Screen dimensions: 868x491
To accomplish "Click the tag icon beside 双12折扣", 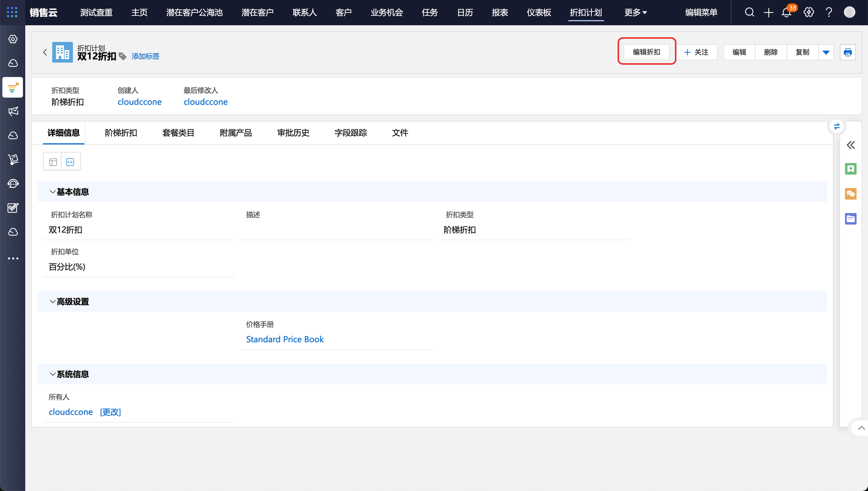I will [123, 56].
